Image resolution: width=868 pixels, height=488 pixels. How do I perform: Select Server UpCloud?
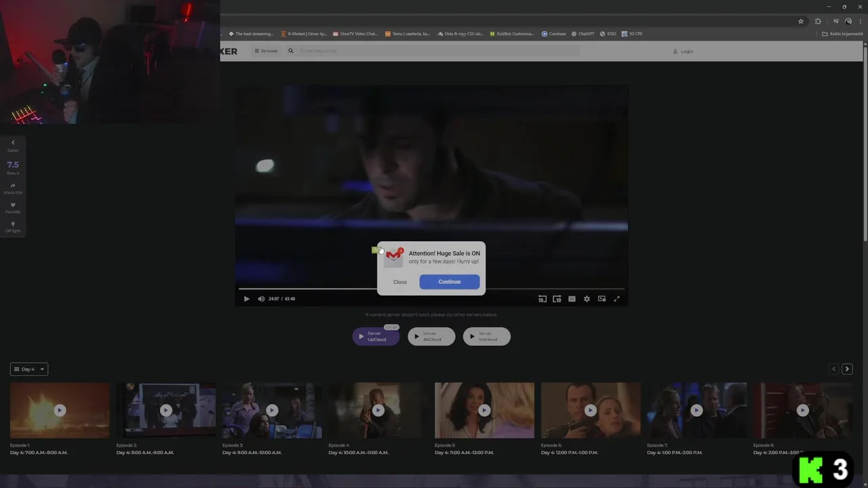pos(376,336)
